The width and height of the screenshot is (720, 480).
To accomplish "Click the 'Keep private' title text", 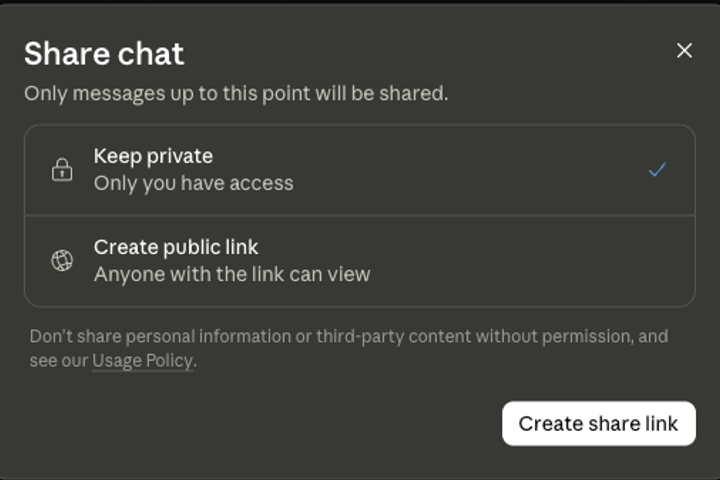I will [x=153, y=156].
